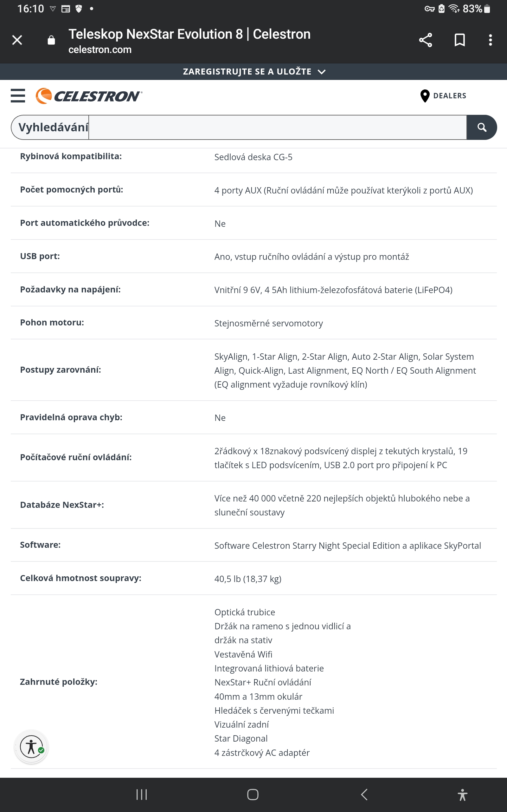Tap the site security lock icon
Viewport: 507px width, 812px height.
[51, 40]
